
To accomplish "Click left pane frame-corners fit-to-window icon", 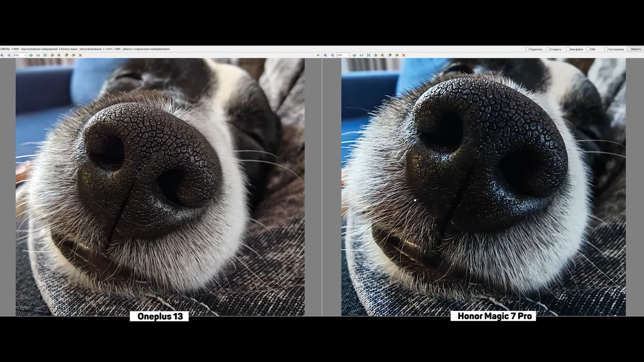I will (x=45, y=55).
